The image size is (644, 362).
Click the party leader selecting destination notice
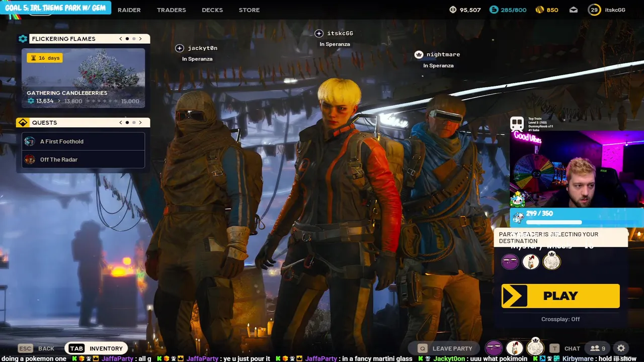[561, 237]
